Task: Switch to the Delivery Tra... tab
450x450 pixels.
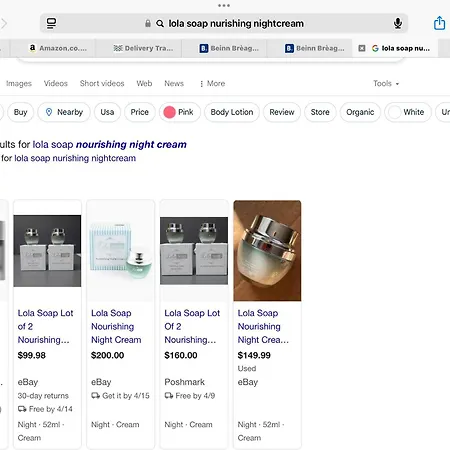Action: (x=139, y=48)
